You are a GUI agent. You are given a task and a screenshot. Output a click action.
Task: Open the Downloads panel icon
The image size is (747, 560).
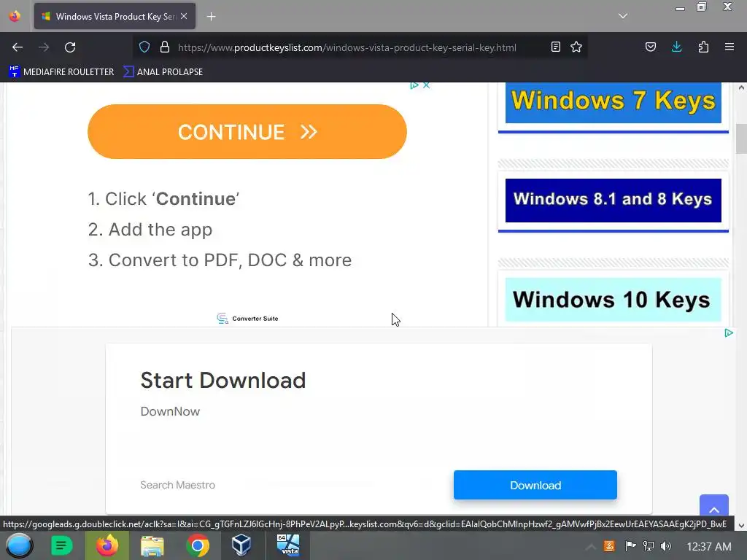coord(676,47)
